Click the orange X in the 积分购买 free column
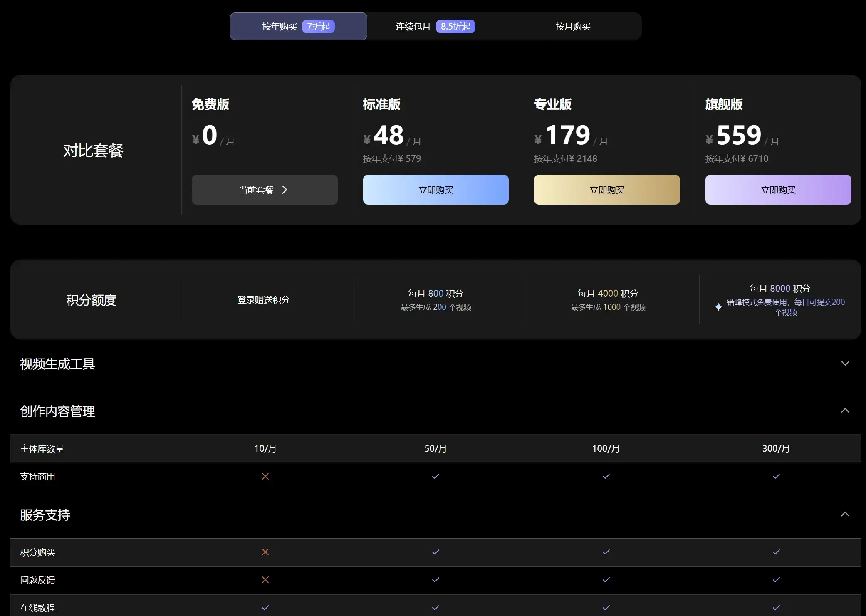Image resolution: width=866 pixels, height=616 pixels. click(x=265, y=552)
